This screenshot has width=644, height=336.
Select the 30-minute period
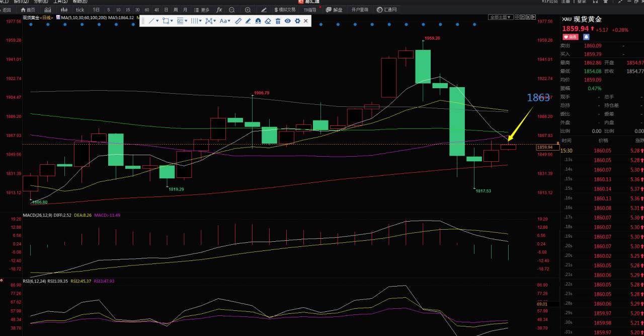pos(137,10)
